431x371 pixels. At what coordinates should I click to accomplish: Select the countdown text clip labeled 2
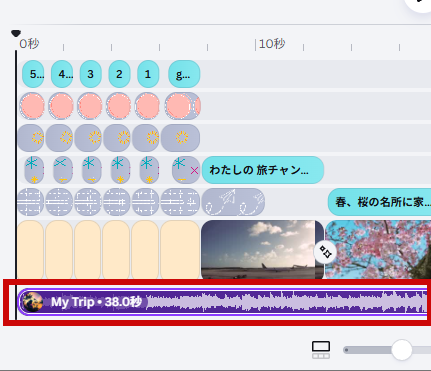click(119, 74)
